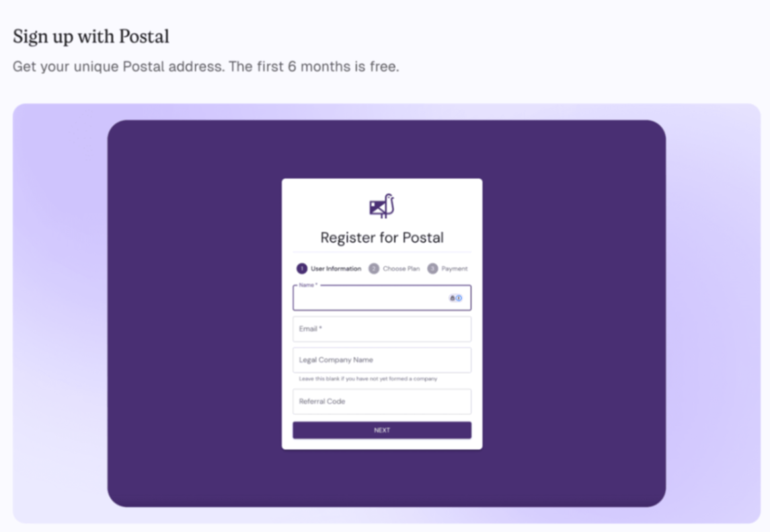Select the step 1 number circle
This screenshot has height=532, width=770.
[x=302, y=268]
